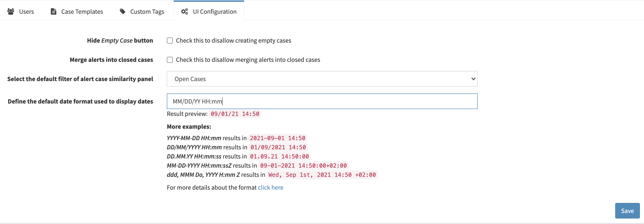Click the UI Configuration gears icon

click(184, 11)
